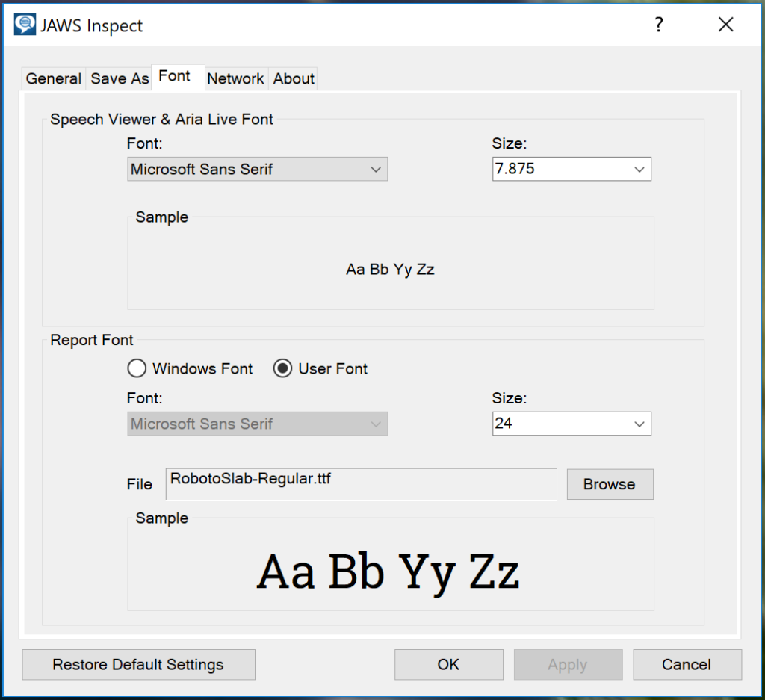Click the Speech Viewer & Aria Live Font label
This screenshot has height=700, width=765.
coord(161,120)
